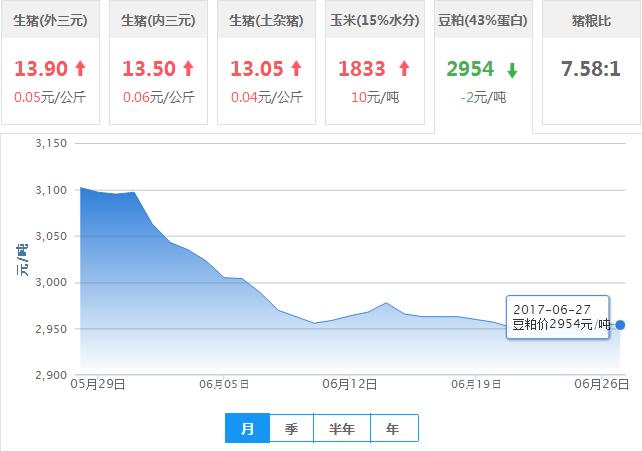Click the x-axis label 05月29日

[98, 384]
